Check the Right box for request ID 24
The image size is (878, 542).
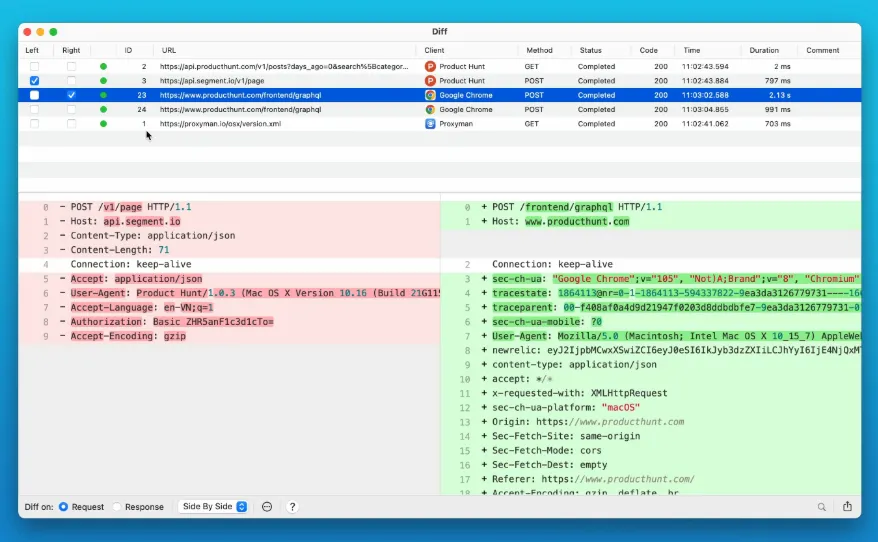pos(71,110)
